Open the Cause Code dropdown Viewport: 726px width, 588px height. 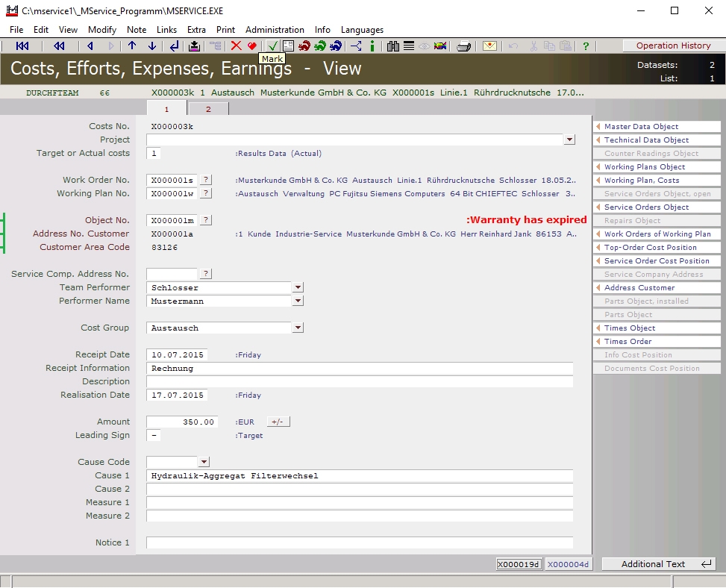coord(204,462)
